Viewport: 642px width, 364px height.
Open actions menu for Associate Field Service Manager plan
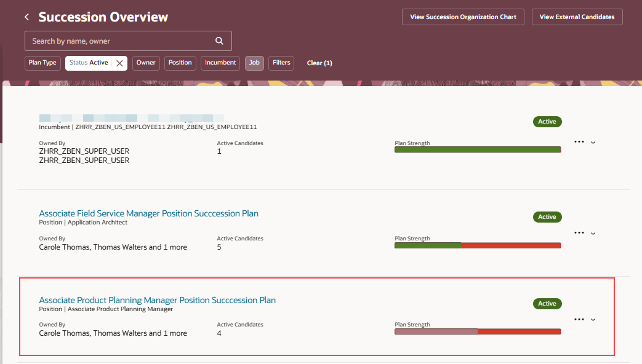click(x=579, y=232)
